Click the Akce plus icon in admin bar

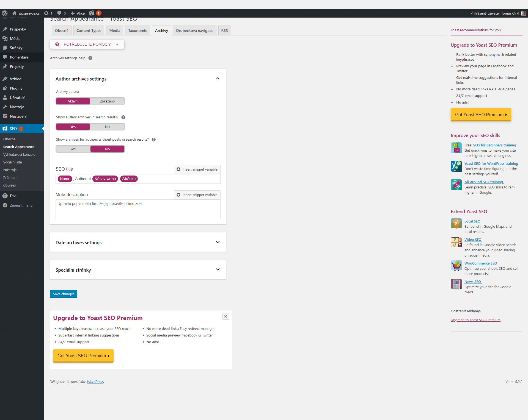click(x=73, y=13)
